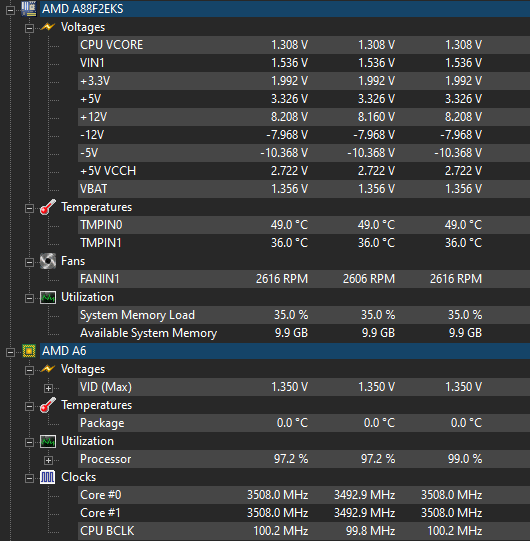Select the Available System Memory row
Viewport: 530px width, 541px height.
click(304, 333)
